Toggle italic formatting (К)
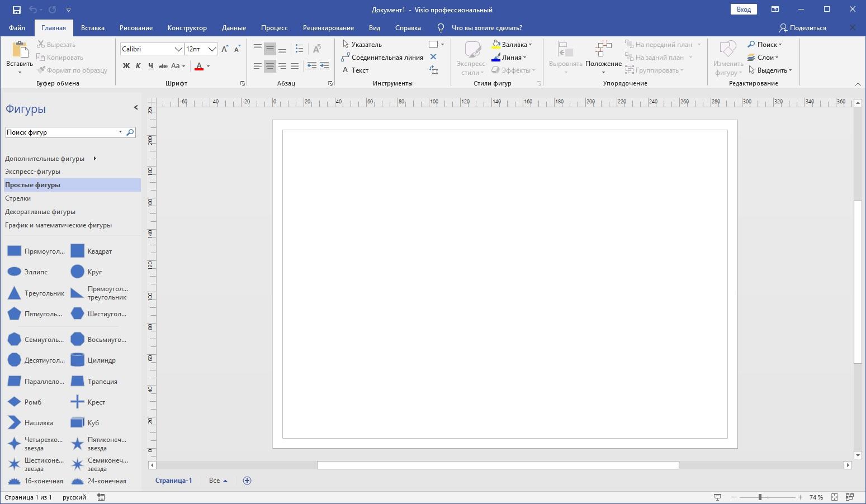The width and height of the screenshot is (866, 504). click(x=138, y=66)
